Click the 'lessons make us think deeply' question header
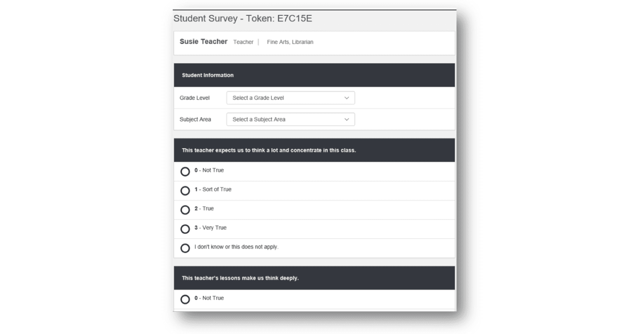This screenshot has width=644, height=334. click(x=240, y=278)
